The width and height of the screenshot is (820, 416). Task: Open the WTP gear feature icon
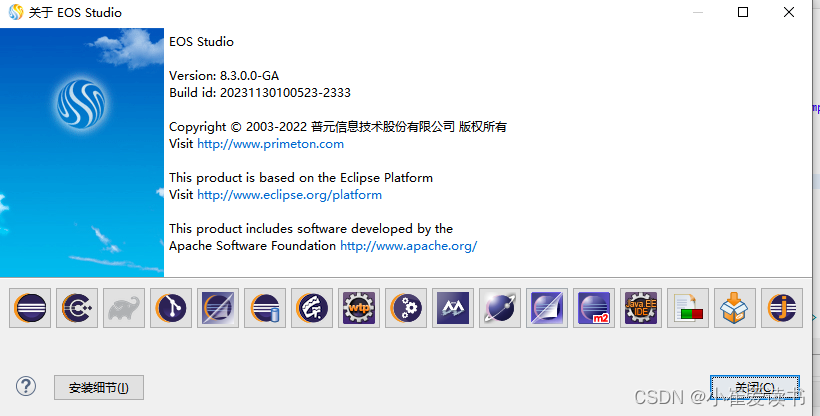[x=359, y=308]
